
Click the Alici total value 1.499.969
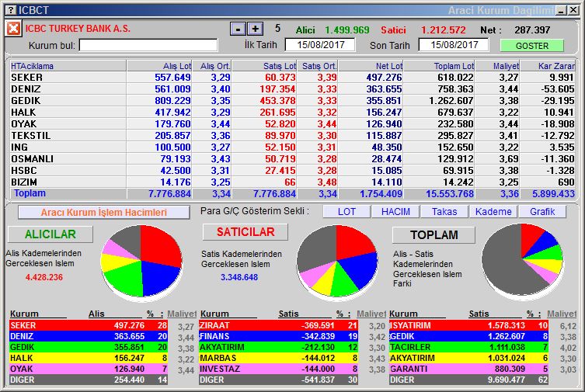tap(346, 29)
